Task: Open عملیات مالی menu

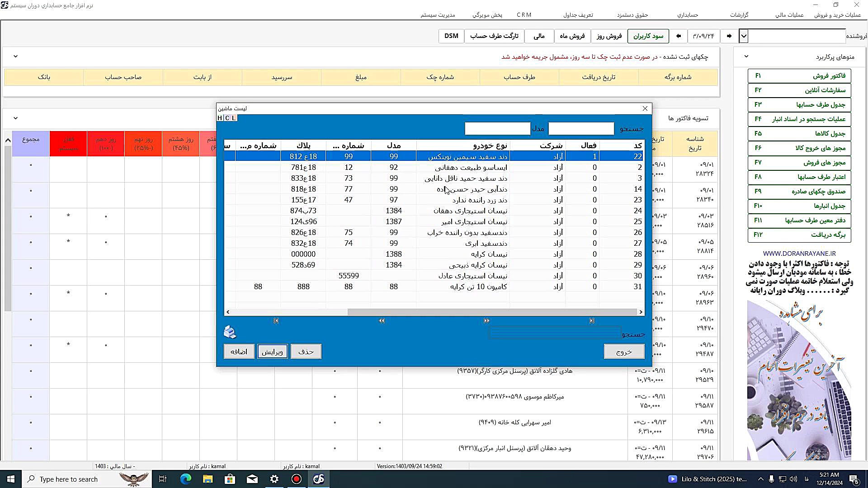Action: (789, 15)
